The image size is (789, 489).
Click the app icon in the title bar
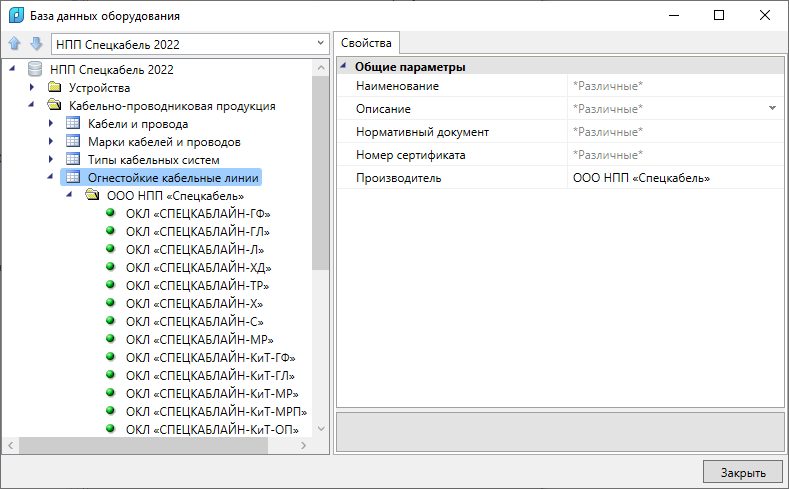click(x=16, y=15)
